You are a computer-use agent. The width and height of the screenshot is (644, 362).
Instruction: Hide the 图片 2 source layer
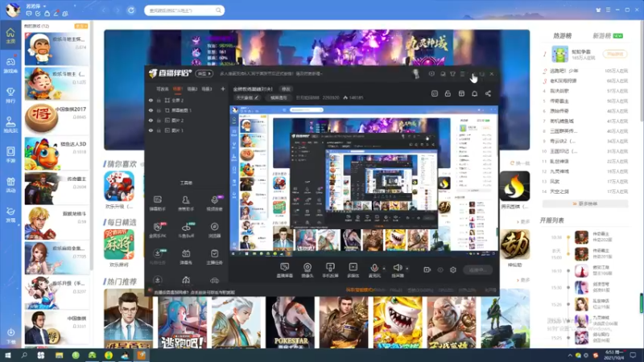click(x=151, y=120)
